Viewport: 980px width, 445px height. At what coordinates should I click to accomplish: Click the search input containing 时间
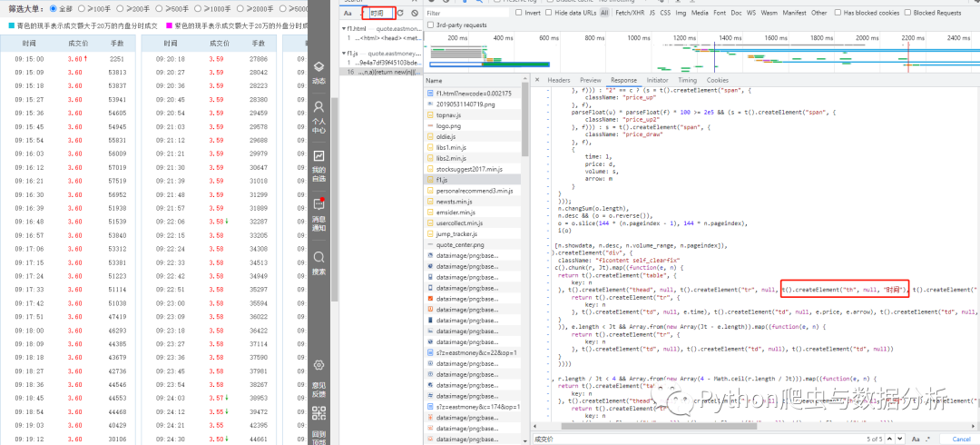pyautogui.click(x=380, y=13)
